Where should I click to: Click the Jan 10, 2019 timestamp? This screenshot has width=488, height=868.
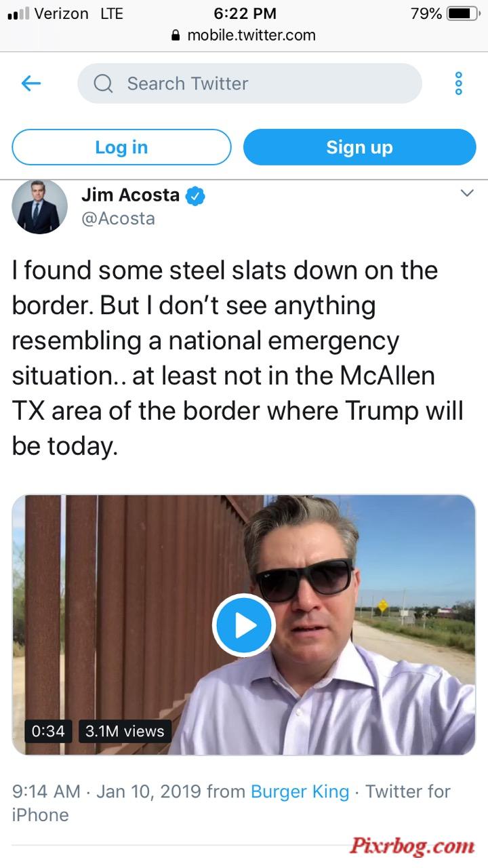pyautogui.click(x=148, y=791)
